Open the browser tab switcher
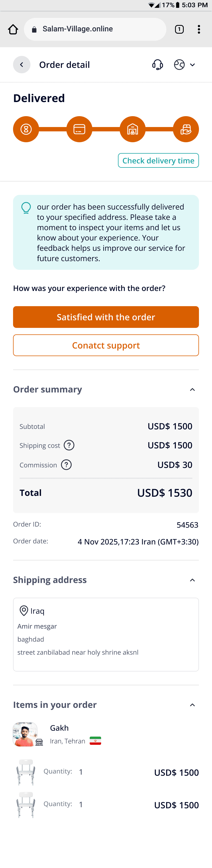212x868 pixels. 179,29
